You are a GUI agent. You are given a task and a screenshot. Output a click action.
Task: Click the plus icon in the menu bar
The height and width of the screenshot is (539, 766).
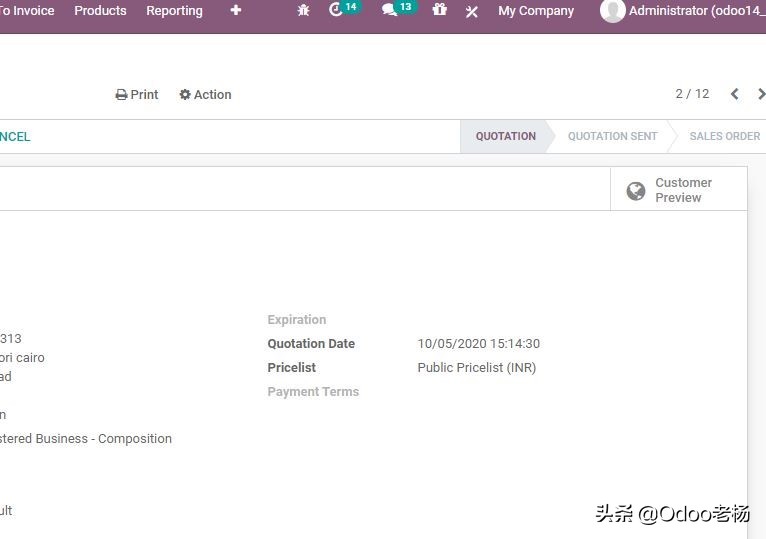point(236,10)
